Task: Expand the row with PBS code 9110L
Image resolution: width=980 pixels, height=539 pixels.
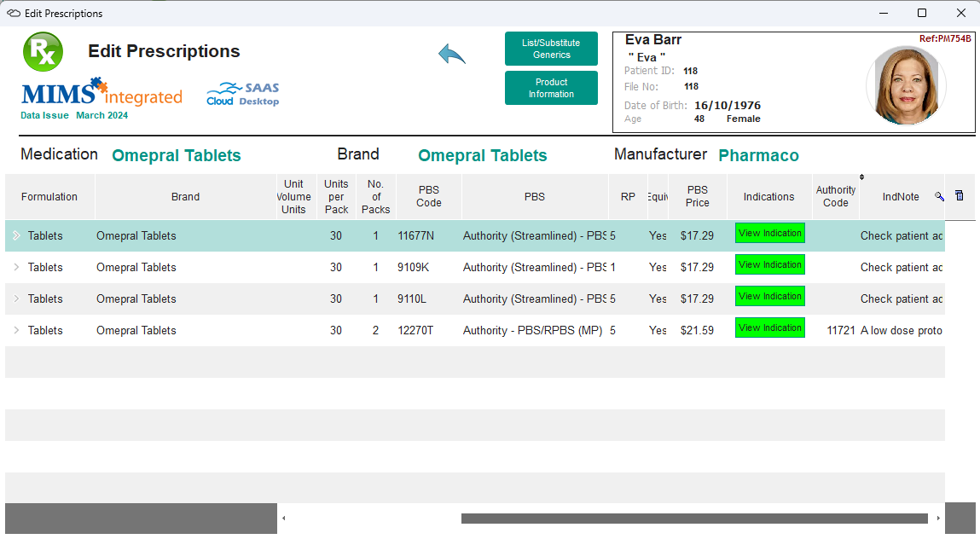Action: click(x=16, y=298)
